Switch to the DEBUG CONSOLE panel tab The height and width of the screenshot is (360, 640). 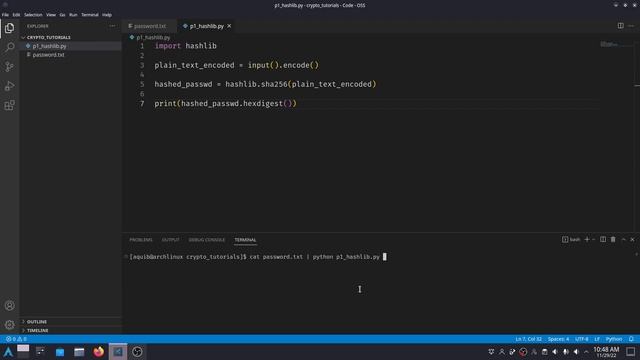coord(207,240)
